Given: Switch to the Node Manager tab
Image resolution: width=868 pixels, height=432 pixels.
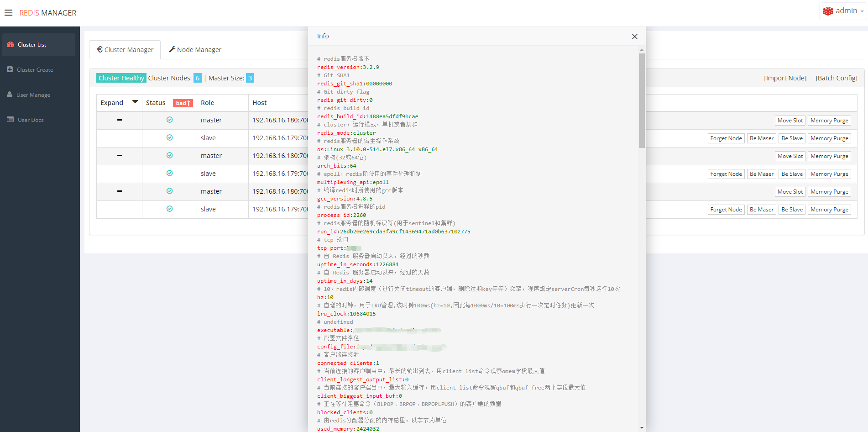Looking at the screenshot, I should [195, 50].
